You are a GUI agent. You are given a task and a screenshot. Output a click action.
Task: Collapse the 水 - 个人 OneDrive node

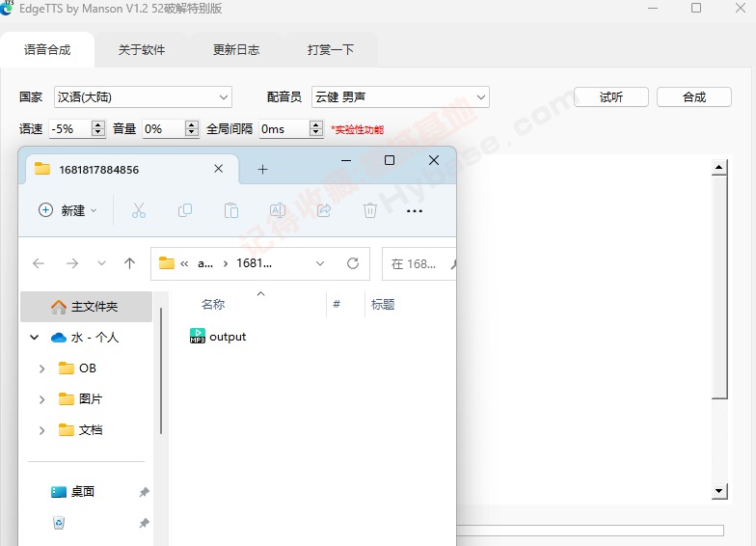(35, 338)
